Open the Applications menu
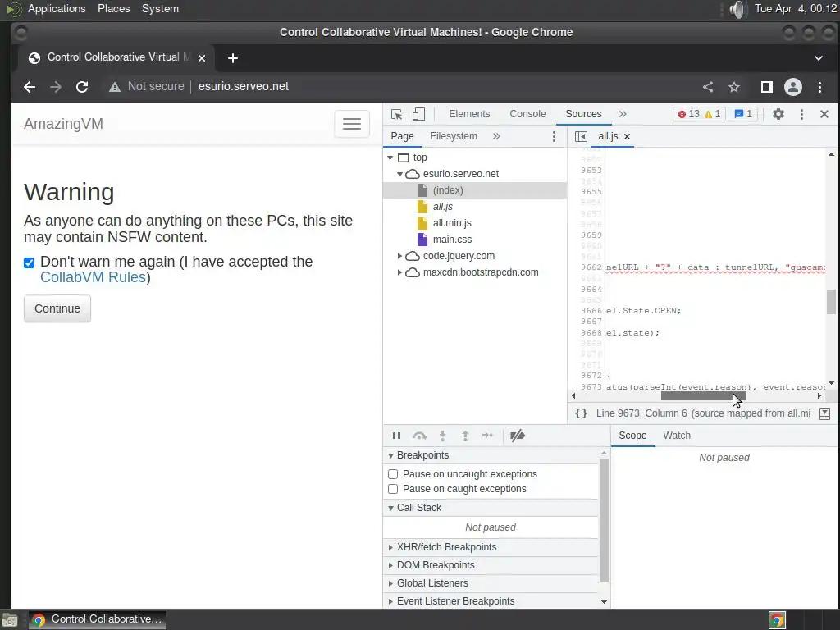 (57, 8)
